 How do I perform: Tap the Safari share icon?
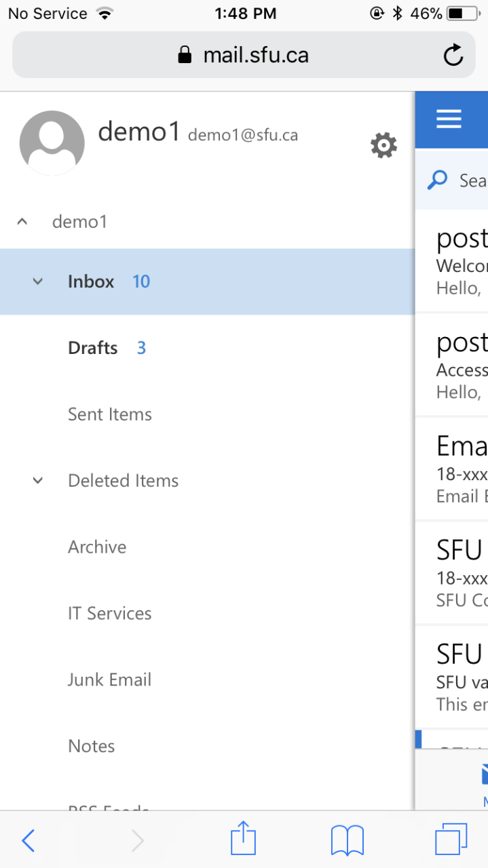(243, 840)
